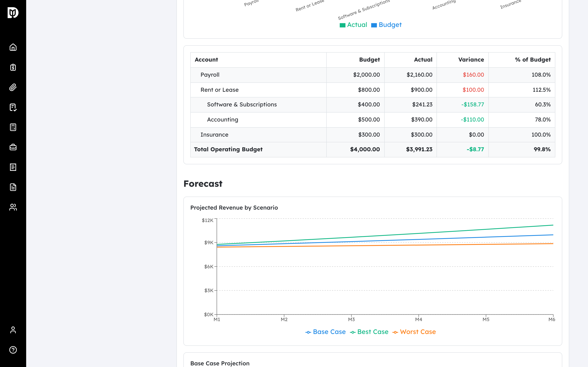Toggle the Budget series in chart legend

(386, 25)
